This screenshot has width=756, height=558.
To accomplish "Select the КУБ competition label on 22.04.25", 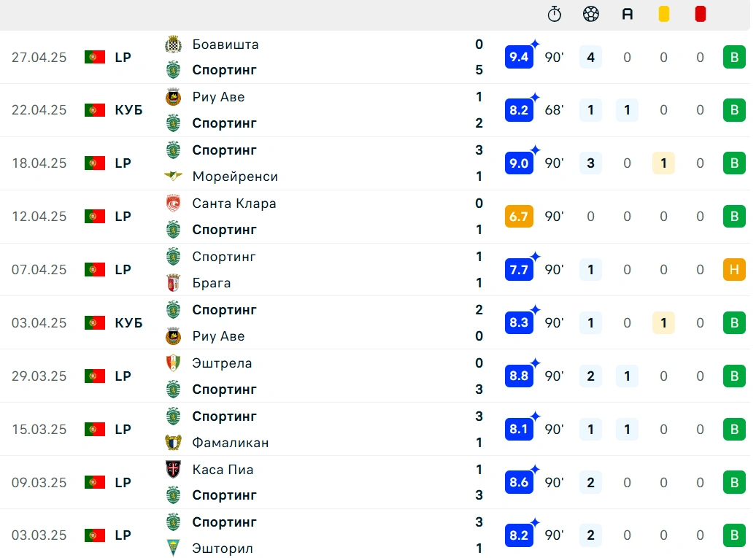I will pos(128,110).
